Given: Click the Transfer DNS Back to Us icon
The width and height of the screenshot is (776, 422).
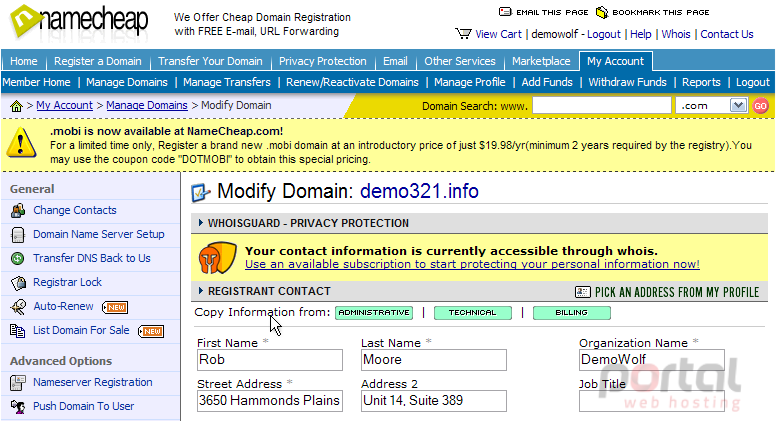Looking at the screenshot, I should tap(18, 258).
